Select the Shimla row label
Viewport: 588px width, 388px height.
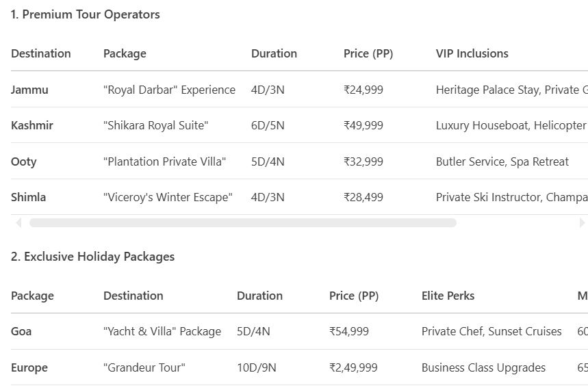(x=29, y=197)
